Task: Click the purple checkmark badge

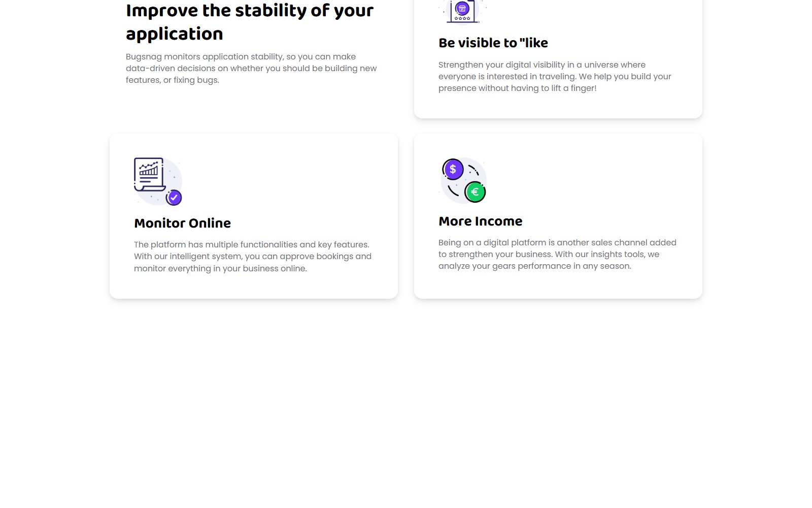Action: pyautogui.click(x=174, y=197)
